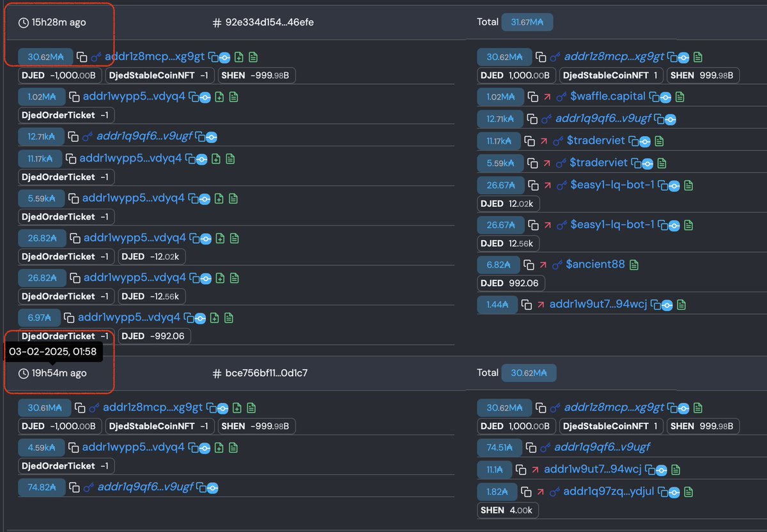Click the clock icon beside 19h54m ago

pos(24,373)
